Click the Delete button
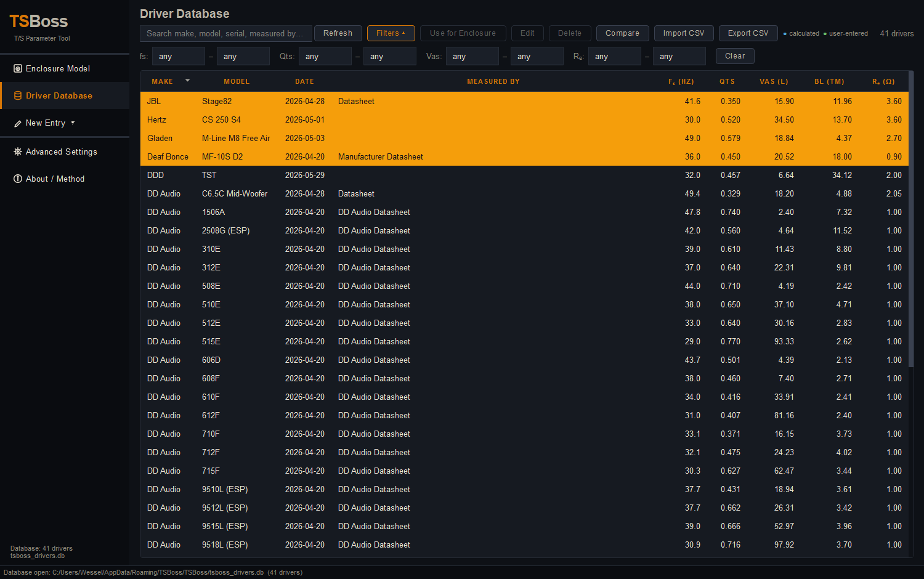The width and height of the screenshot is (924, 579). (570, 33)
